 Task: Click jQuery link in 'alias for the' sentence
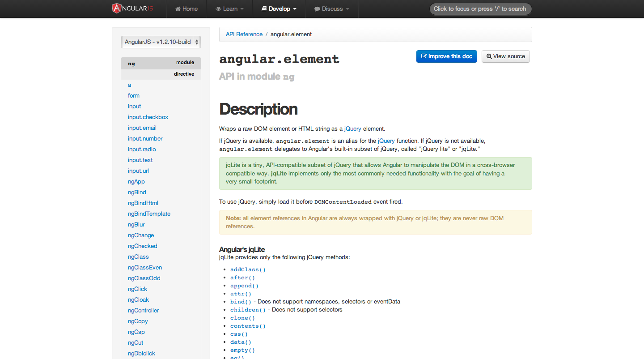[x=386, y=141]
